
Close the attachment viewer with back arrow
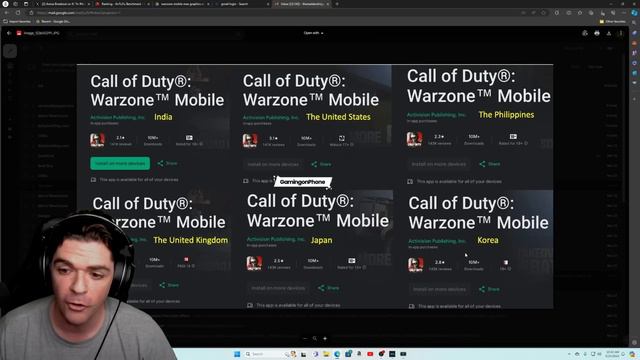pyautogui.click(x=9, y=33)
